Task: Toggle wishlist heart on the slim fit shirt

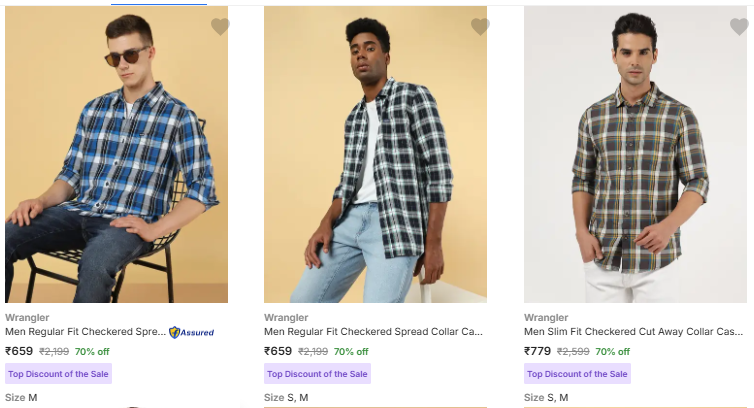Action: [739, 27]
